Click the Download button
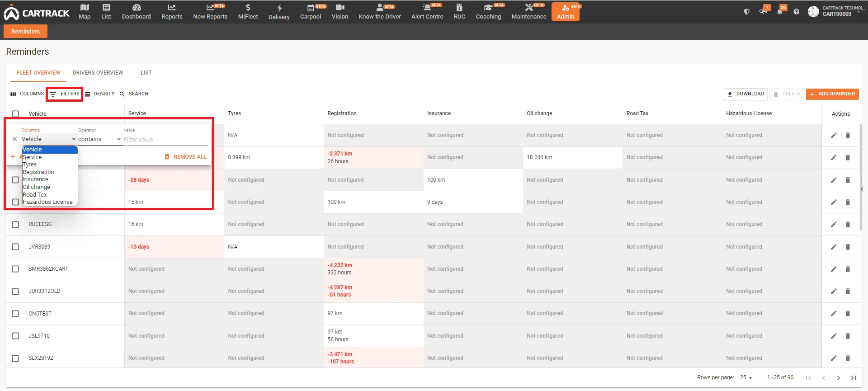This screenshot has width=868, height=391. coord(746,94)
